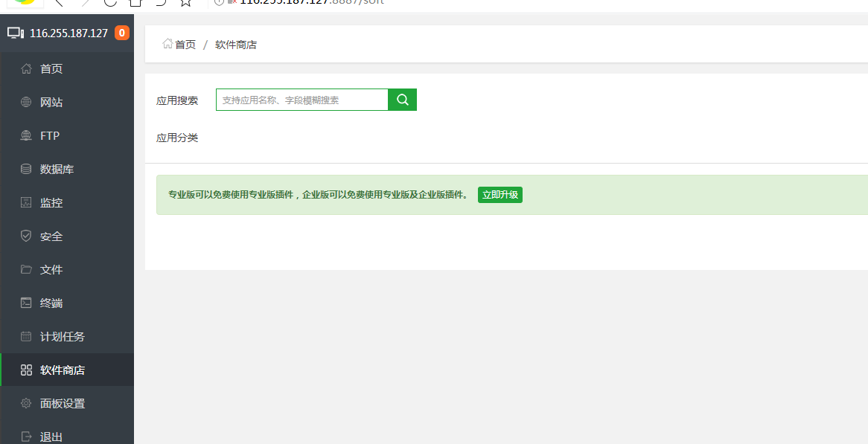Click the browser bookmark star icon
Viewport: 868px width, 444px height.
coord(185,2)
